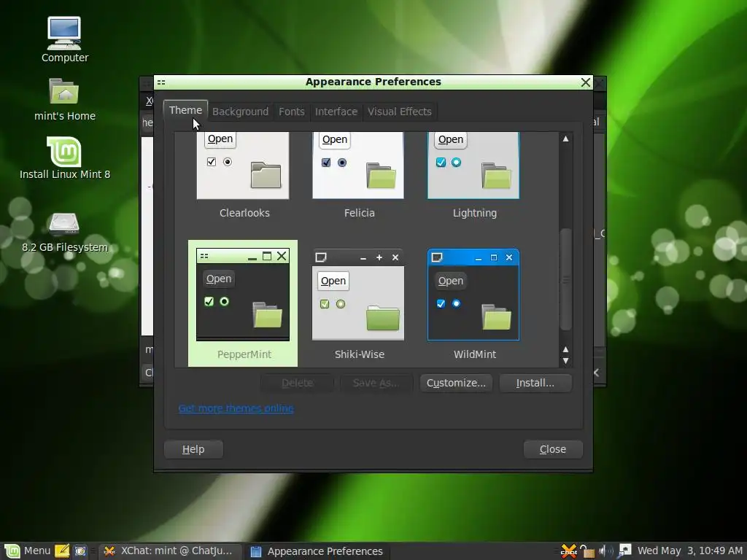Click the lock/update tray icon
Screen dimensions: 747x560
click(x=587, y=551)
